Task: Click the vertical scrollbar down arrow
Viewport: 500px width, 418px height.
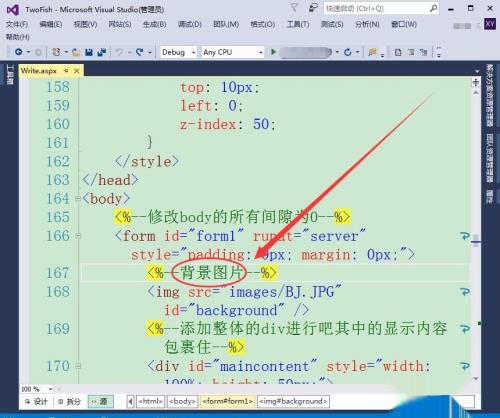Action: (476, 379)
